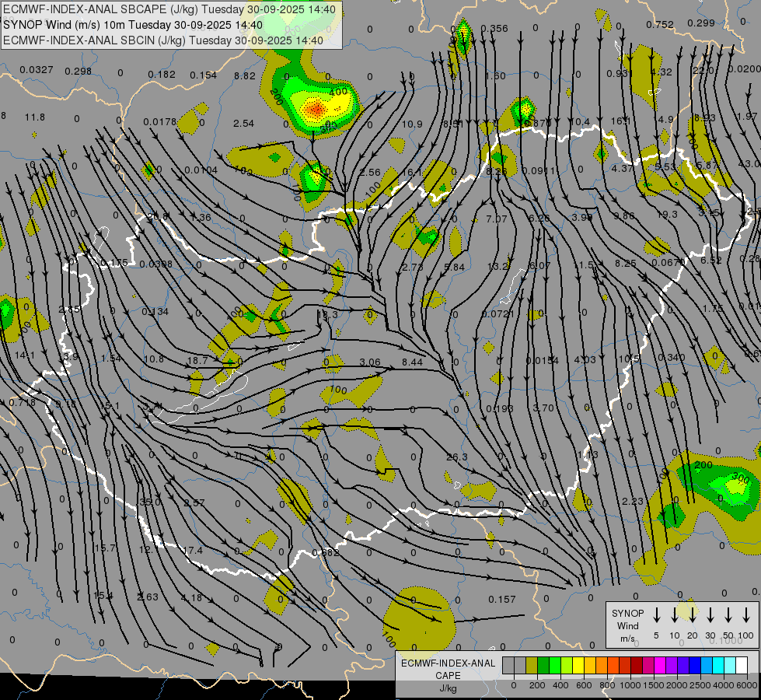Click the map value 0.157
Viewport: 761px width, 700px height.
click(502, 600)
